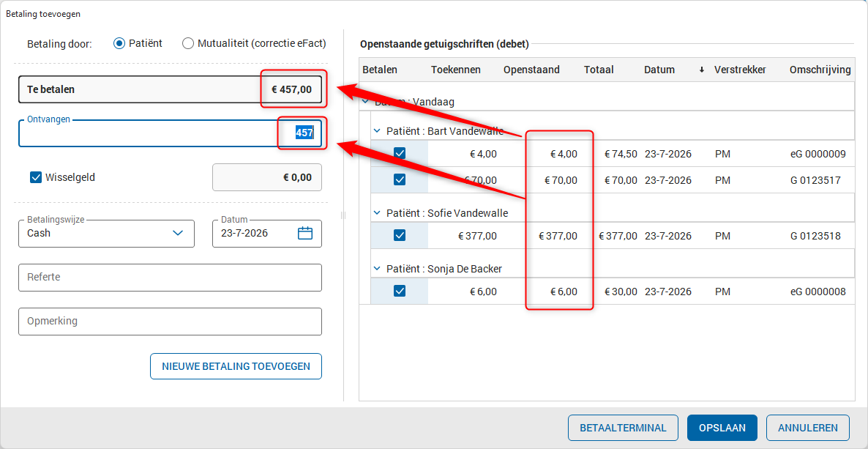868x449 pixels.
Task: Click the Opmerking input field
Action: (x=170, y=322)
